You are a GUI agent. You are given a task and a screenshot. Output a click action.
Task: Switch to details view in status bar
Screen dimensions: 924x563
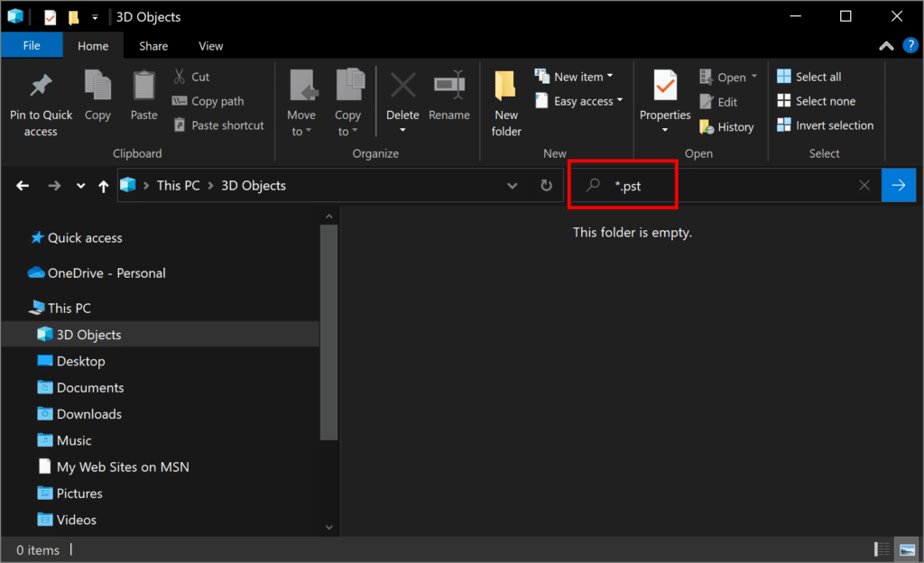click(x=882, y=549)
